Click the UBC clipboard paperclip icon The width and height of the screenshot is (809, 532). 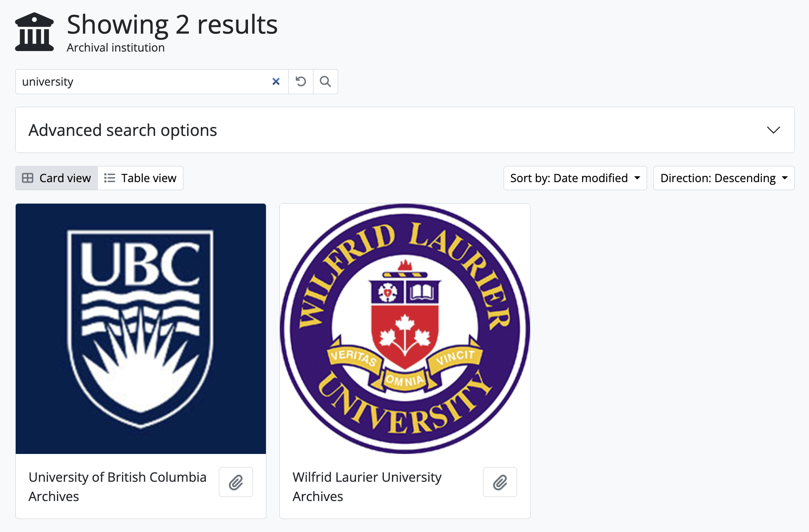pos(236,482)
